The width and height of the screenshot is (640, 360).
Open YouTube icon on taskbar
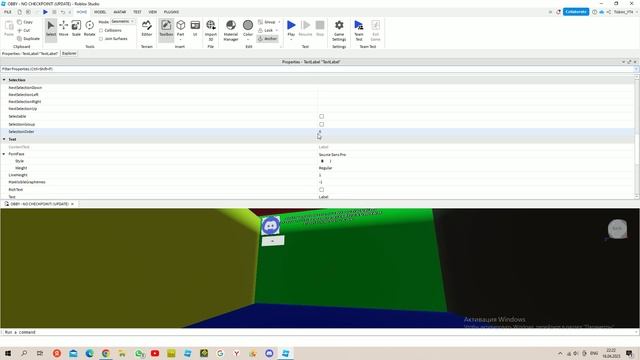[x=155, y=353]
